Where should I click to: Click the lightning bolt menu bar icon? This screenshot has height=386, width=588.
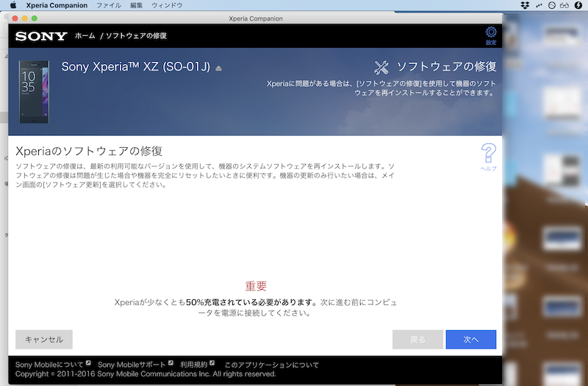tap(578, 5)
